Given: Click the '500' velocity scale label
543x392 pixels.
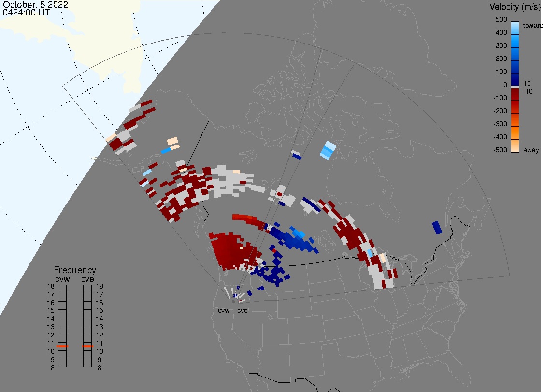Looking at the screenshot, I should coord(501,19).
